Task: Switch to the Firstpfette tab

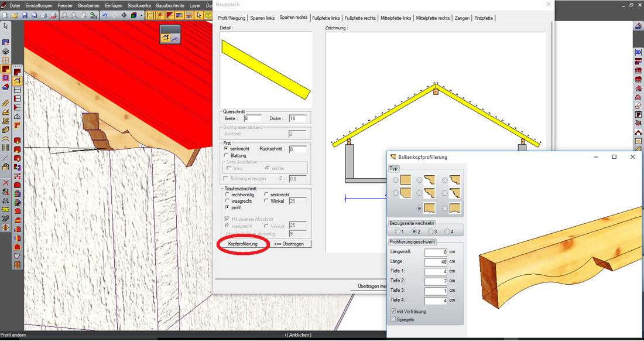Action: (484, 18)
